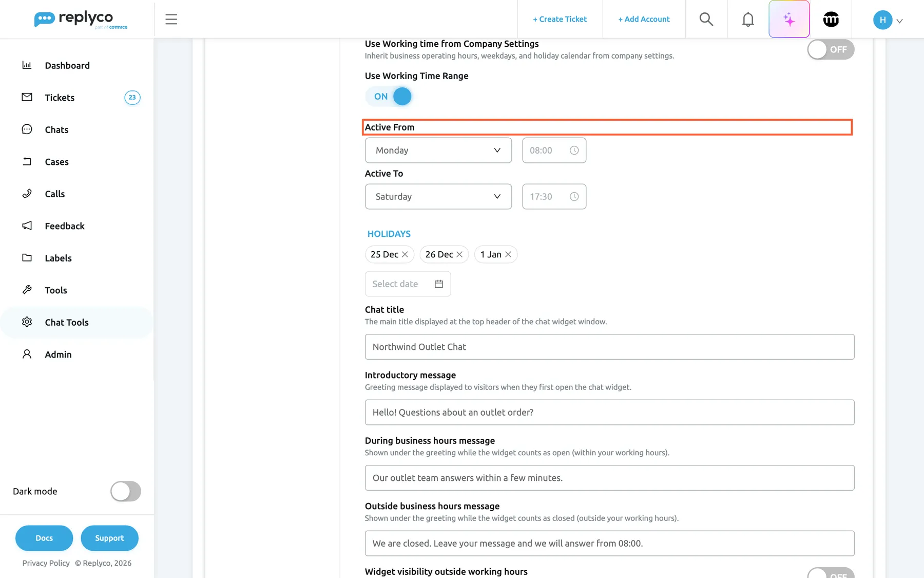
Task: Open the Support button
Action: (109, 538)
